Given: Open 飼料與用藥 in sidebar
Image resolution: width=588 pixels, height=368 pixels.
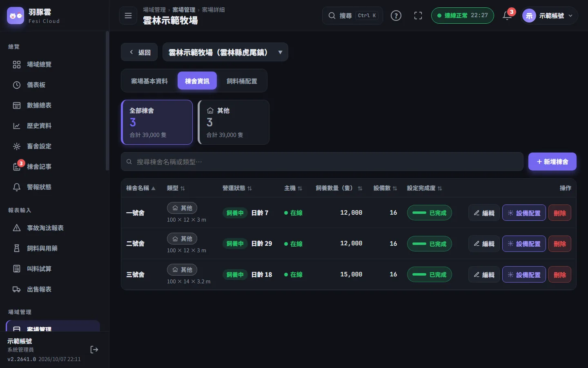Looking at the screenshot, I should 54,249.
